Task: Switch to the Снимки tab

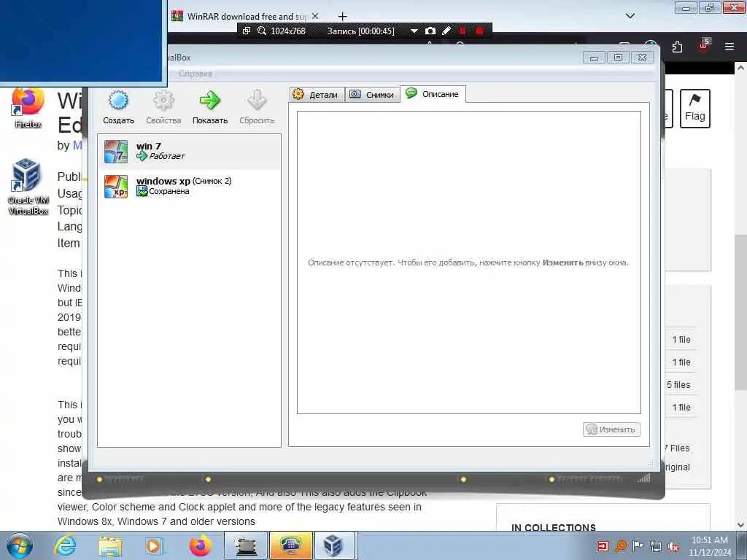Action: [373, 94]
